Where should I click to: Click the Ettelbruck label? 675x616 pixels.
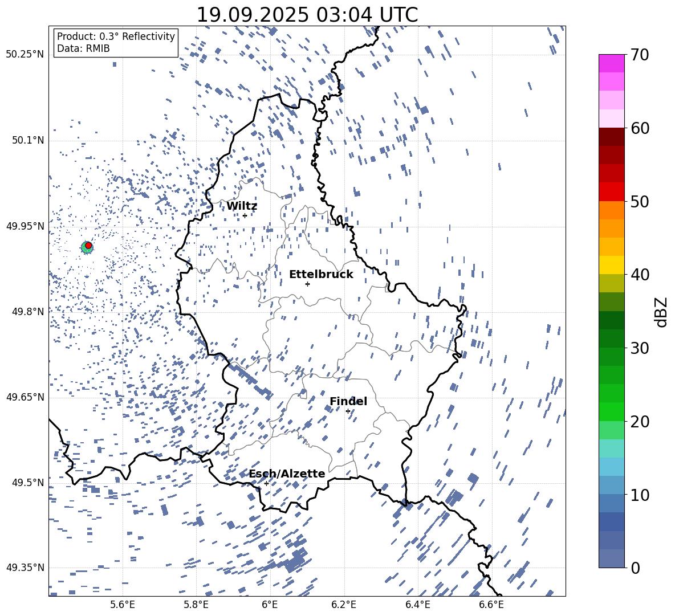[321, 275]
